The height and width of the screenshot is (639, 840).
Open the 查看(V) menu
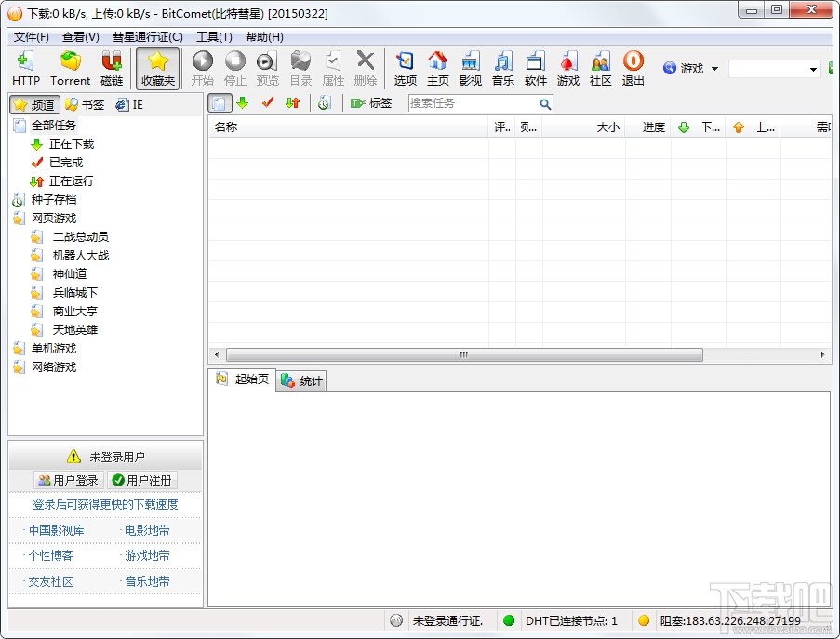[x=80, y=37]
